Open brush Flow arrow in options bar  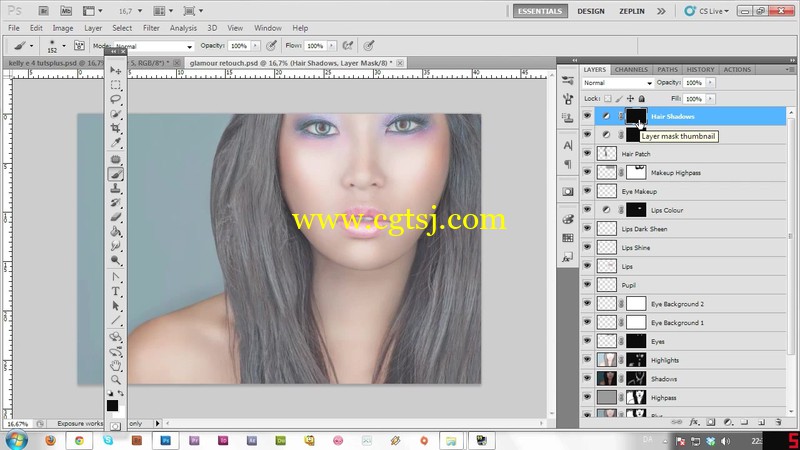(x=332, y=46)
